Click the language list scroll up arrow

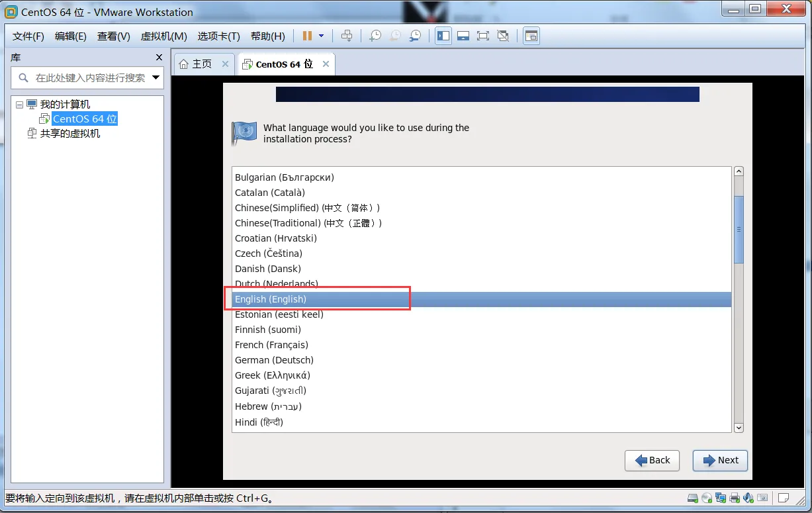(739, 171)
